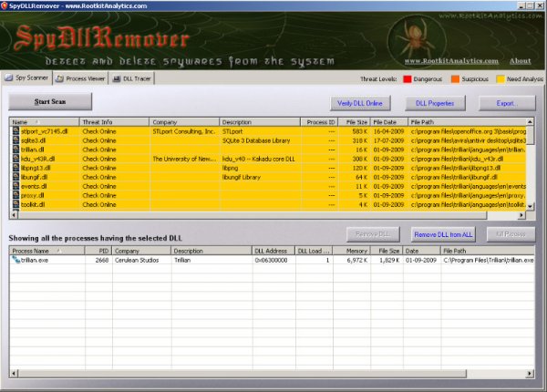Viewport: 547px width, 392px height.
Task: Sort process list by Process Name column
Action: (x=47, y=251)
